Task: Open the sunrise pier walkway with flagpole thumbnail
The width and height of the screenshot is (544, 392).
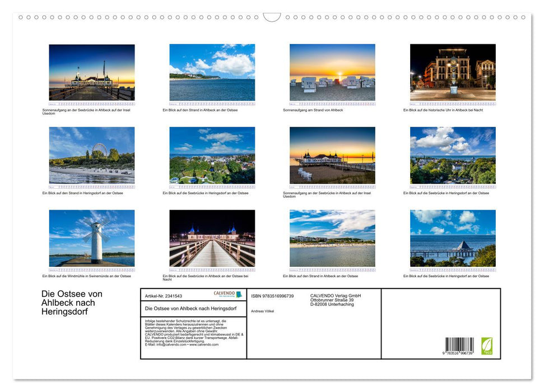Action: 92,72
